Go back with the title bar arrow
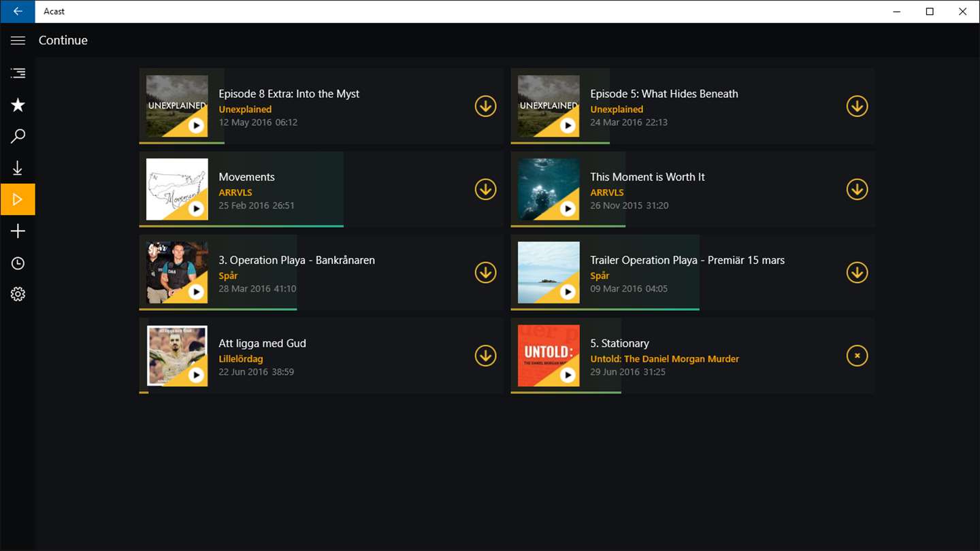980x551 pixels. click(x=18, y=12)
